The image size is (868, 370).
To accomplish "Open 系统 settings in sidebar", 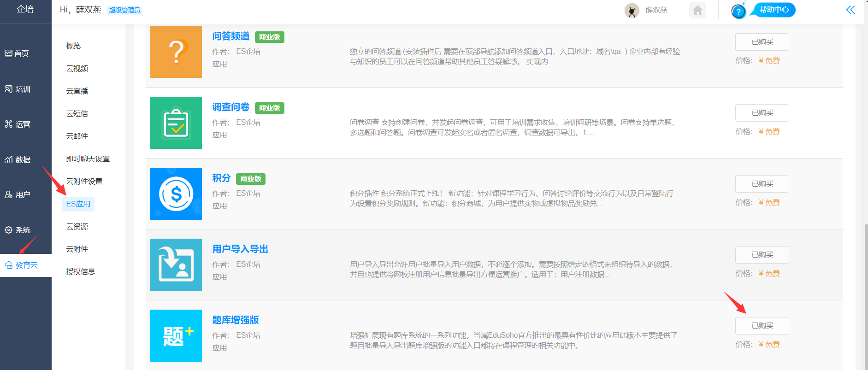I will click(x=18, y=230).
